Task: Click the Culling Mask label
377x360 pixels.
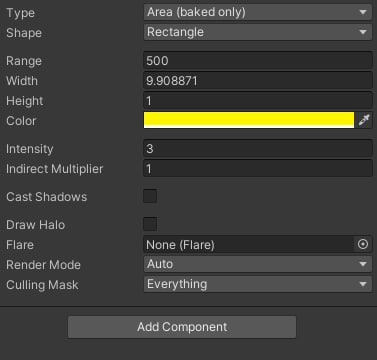Action: click(x=42, y=285)
